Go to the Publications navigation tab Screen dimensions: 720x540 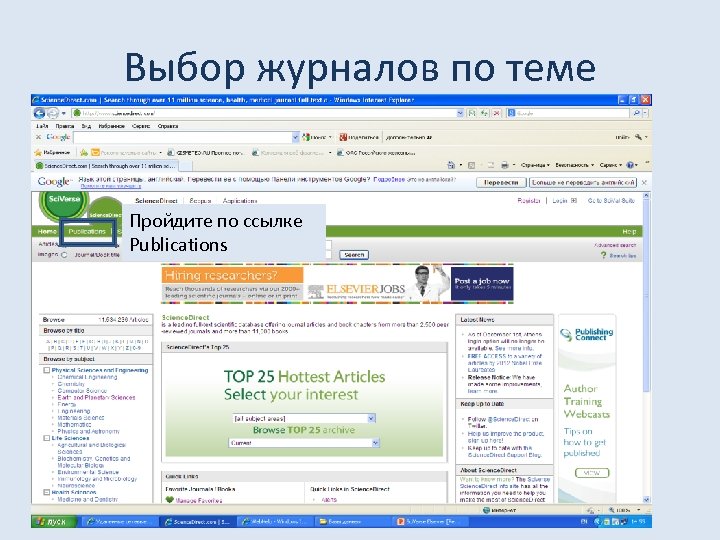coord(87,231)
